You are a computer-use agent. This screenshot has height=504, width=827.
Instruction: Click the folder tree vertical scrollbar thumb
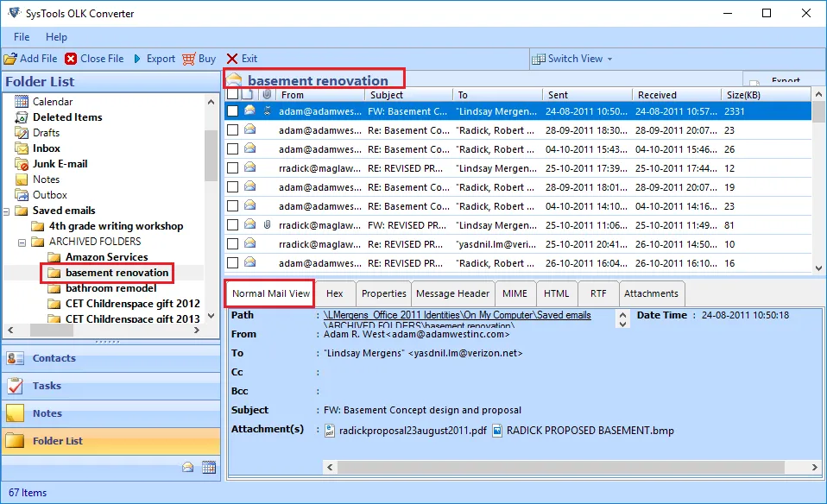211,155
